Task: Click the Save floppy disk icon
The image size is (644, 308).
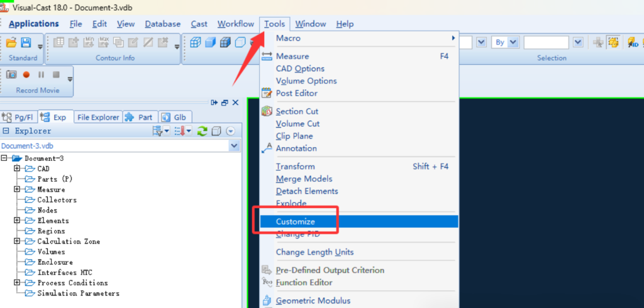Action: point(26,43)
